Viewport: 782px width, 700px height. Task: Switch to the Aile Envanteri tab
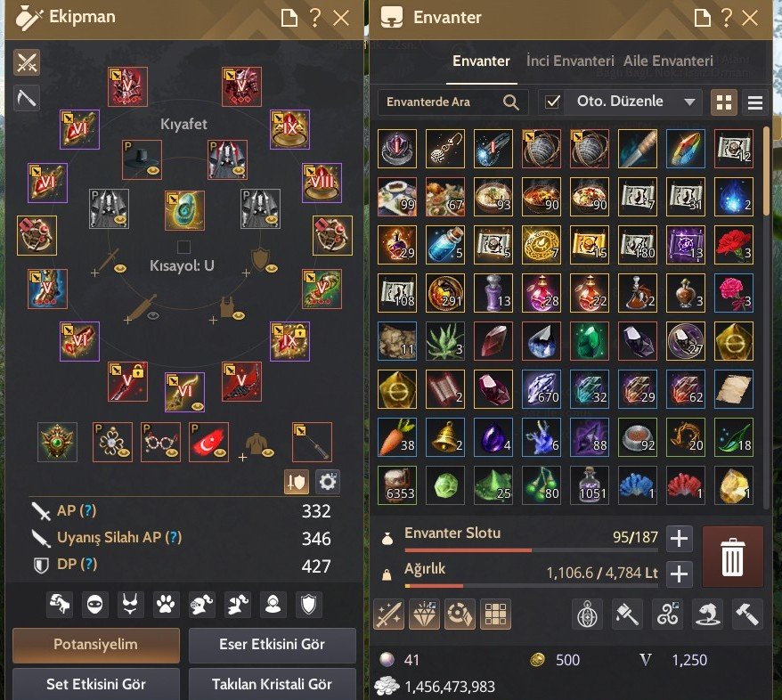click(x=668, y=61)
